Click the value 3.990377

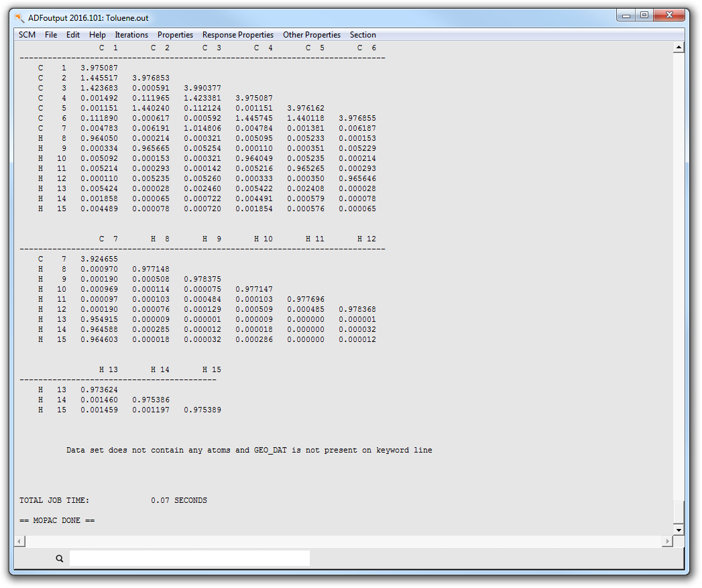202,88
